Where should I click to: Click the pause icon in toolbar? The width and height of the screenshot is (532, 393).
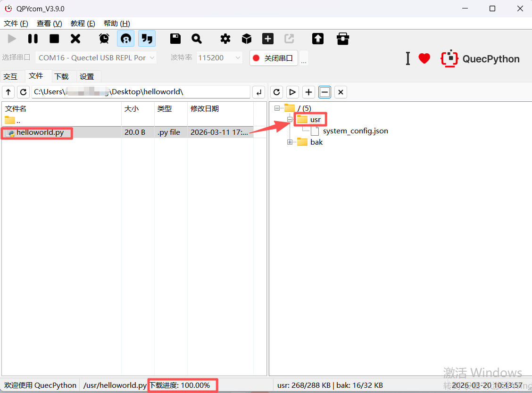pyautogui.click(x=33, y=39)
